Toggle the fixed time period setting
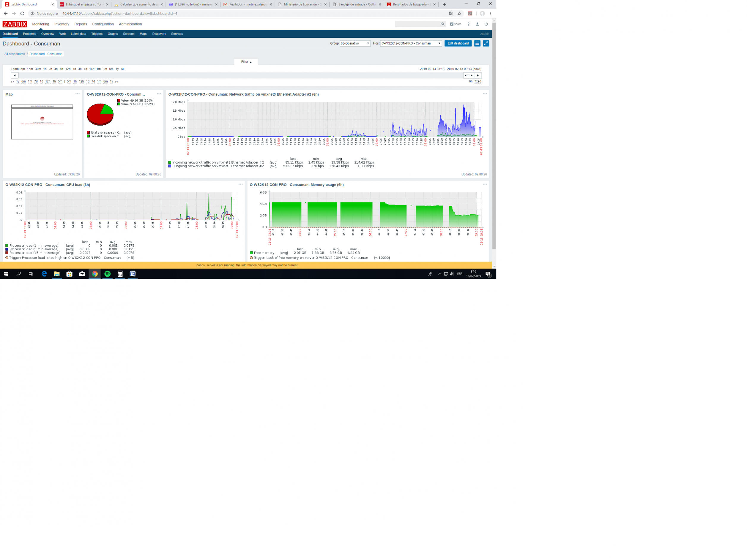Screen dimensions: 747x560 point(477,81)
